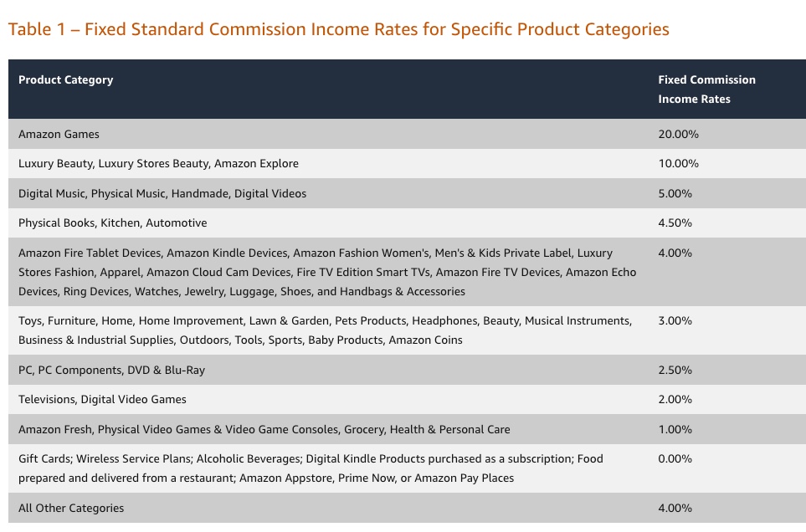806x532 pixels.
Task: Select the Physical Books, Kitchen, Automotive row
Action: [x=112, y=223]
